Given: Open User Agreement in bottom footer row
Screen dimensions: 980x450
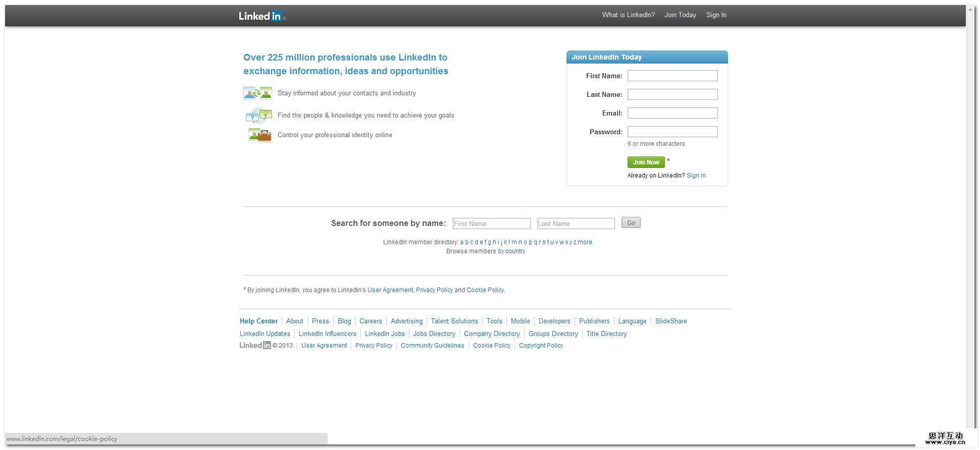Looking at the screenshot, I should [324, 346].
